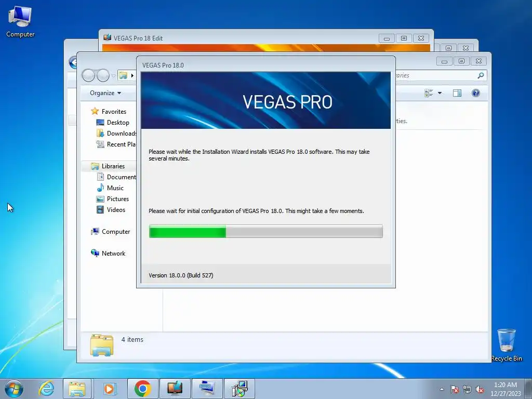The image size is (532, 399).
Task: Select Libraries in Explorer navigation pane
Action: tap(113, 166)
